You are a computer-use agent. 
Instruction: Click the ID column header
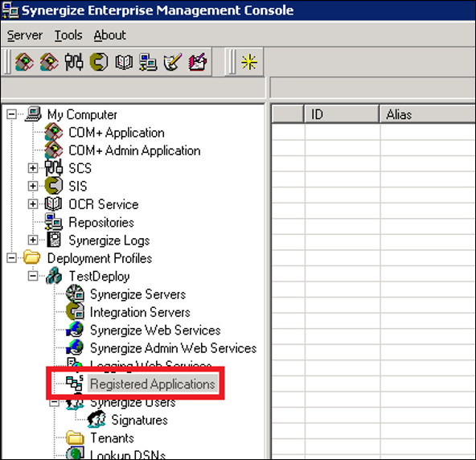342,114
